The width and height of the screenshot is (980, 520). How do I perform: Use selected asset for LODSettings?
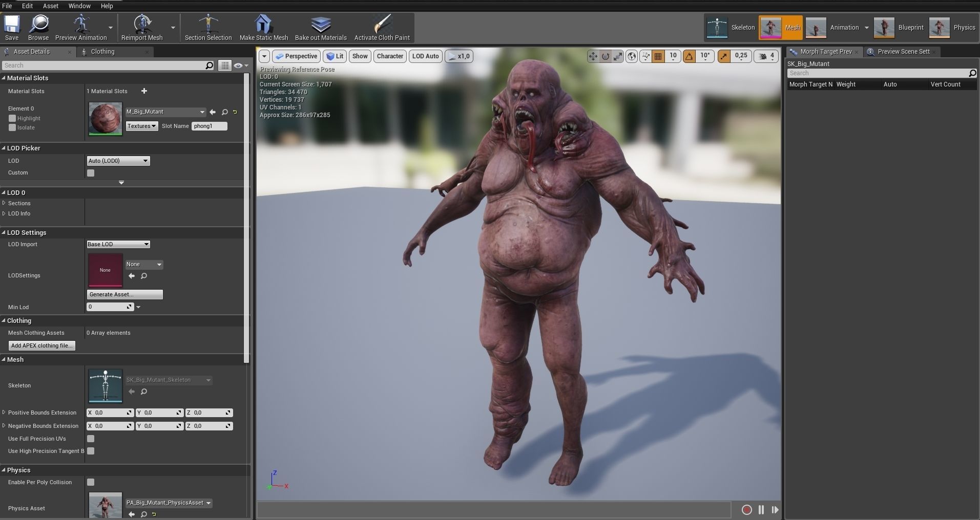(132, 276)
